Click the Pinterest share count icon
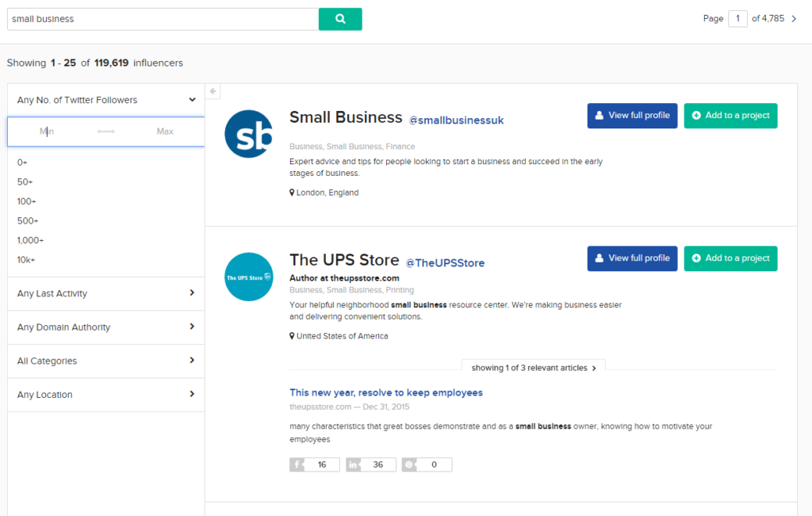812x516 pixels. pyautogui.click(x=409, y=464)
